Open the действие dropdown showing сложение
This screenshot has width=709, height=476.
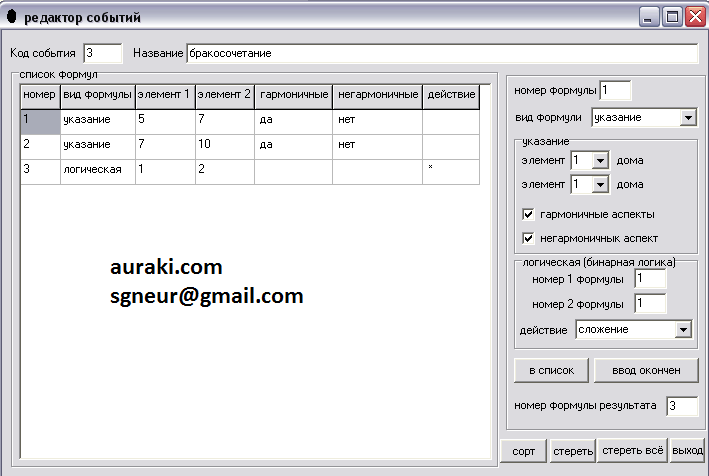pos(683,329)
